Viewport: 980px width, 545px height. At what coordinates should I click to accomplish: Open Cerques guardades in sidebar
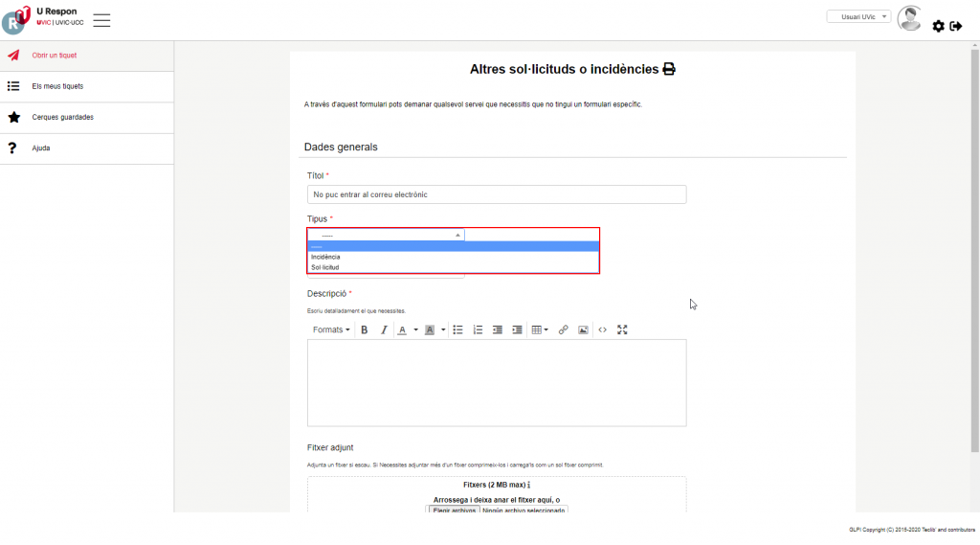62,117
